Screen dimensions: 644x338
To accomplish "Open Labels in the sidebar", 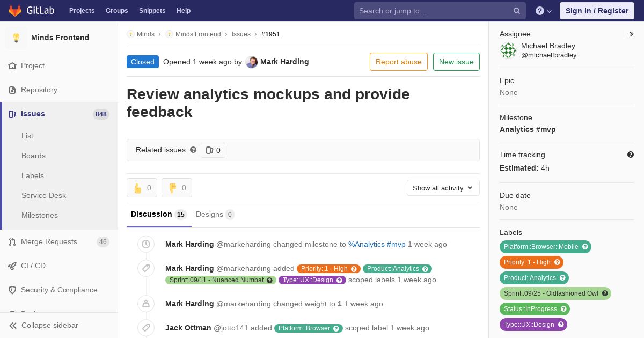I will [33, 176].
